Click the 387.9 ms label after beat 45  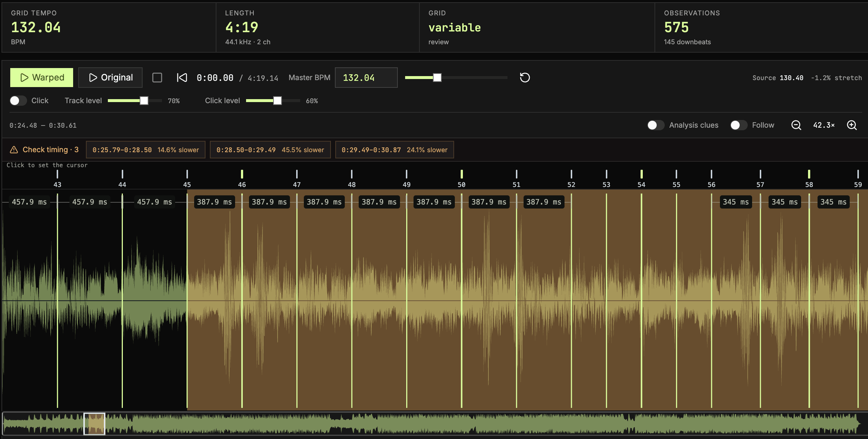tap(214, 202)
